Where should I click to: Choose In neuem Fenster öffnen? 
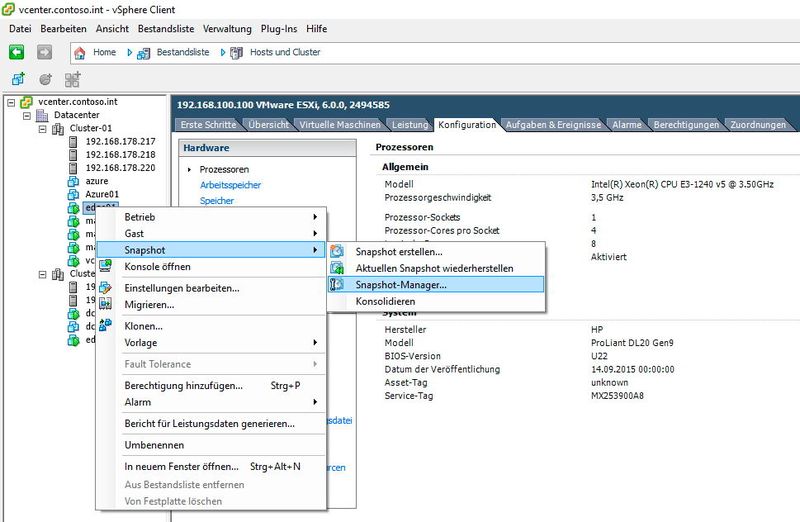point(211,466)
